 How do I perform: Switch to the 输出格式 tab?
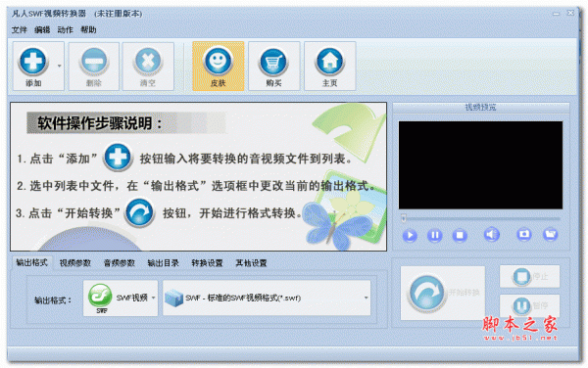pos(32,262)
